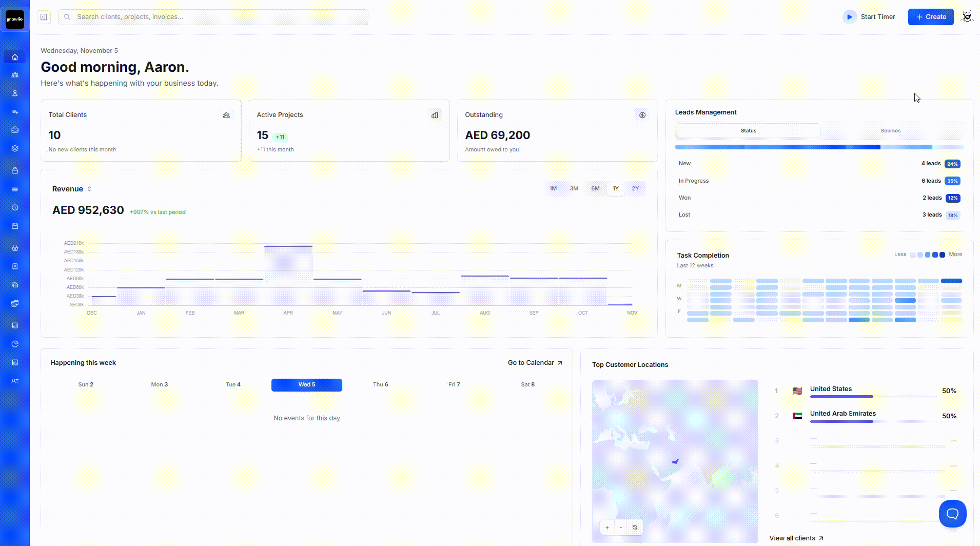Click the View all clients link
Image resolution: width=980 pixels, height=546 pixels.
(x=796, y=538)
